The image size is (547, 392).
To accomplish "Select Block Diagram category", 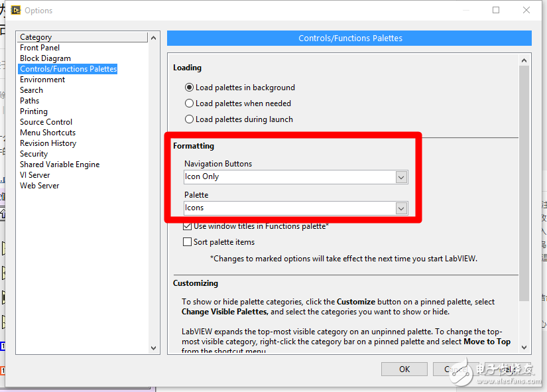I will (45, 58).
